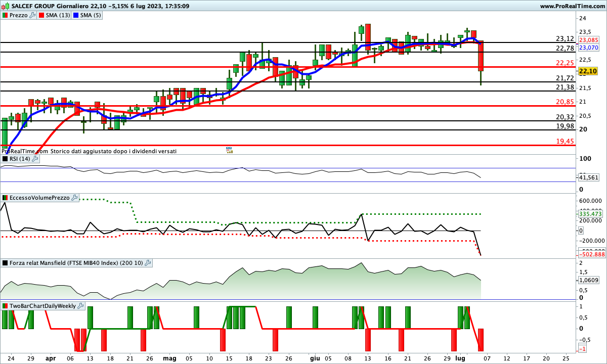Select the SMA (13) legend label

[58, 15]
